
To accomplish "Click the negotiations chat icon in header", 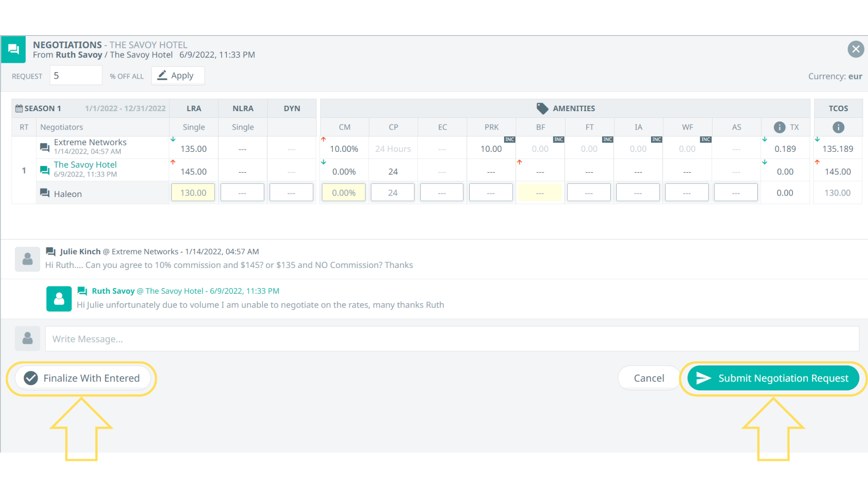I will (14, 49).
